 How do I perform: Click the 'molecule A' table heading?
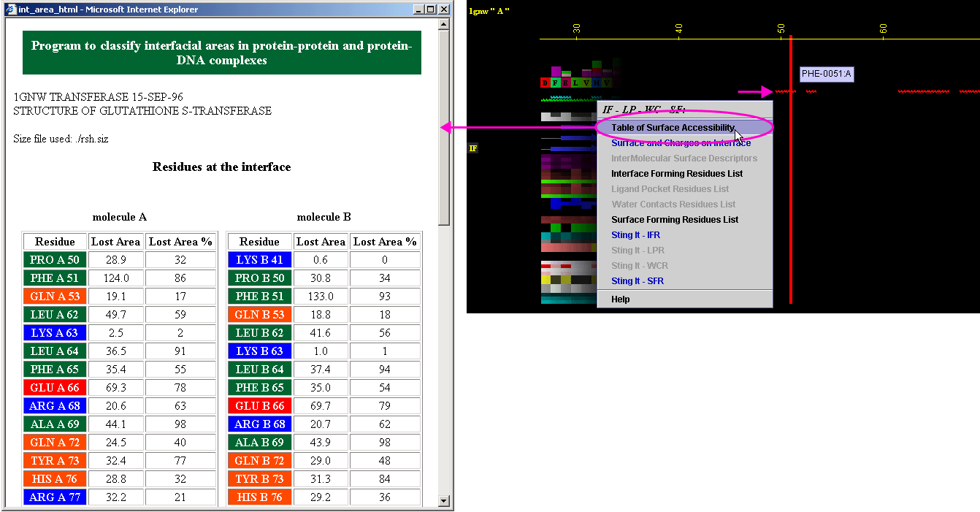(x=120, y=217)
